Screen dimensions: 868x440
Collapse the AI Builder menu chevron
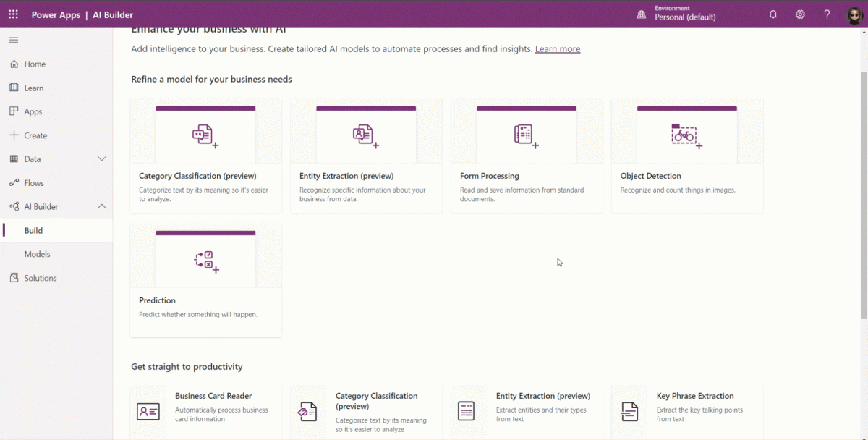[102, 206]
